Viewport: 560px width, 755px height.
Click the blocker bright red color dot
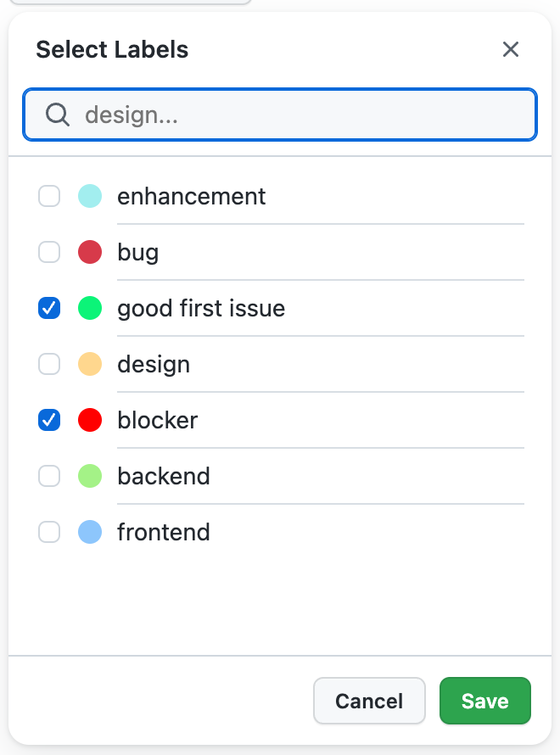coord(90,421)
